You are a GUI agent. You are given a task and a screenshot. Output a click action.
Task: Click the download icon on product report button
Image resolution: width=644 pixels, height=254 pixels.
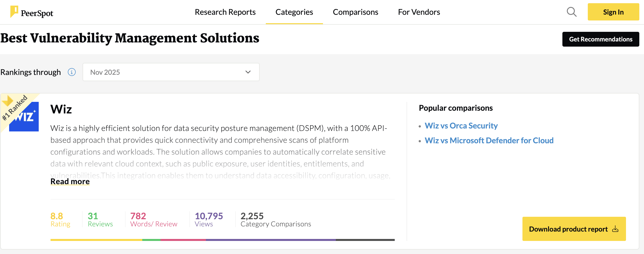[x=615, y=229]
